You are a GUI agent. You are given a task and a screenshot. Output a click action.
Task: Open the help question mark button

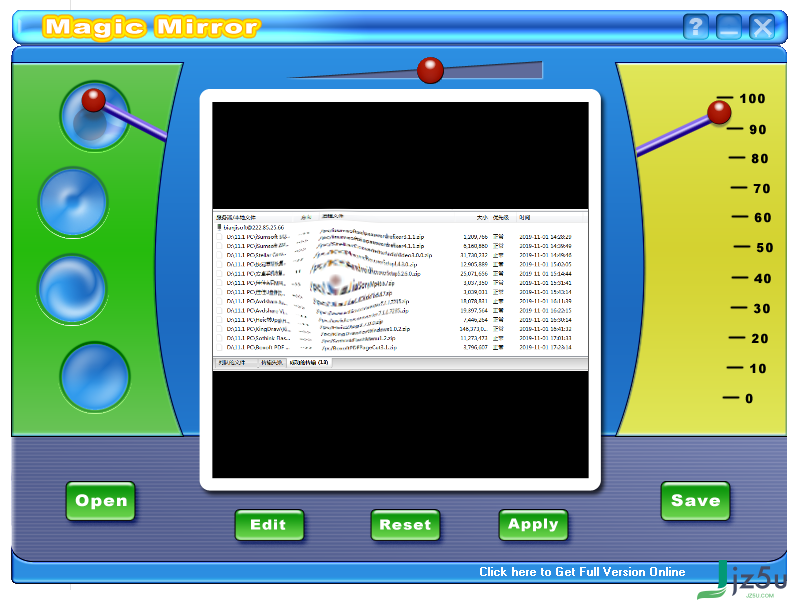[696, 27]
